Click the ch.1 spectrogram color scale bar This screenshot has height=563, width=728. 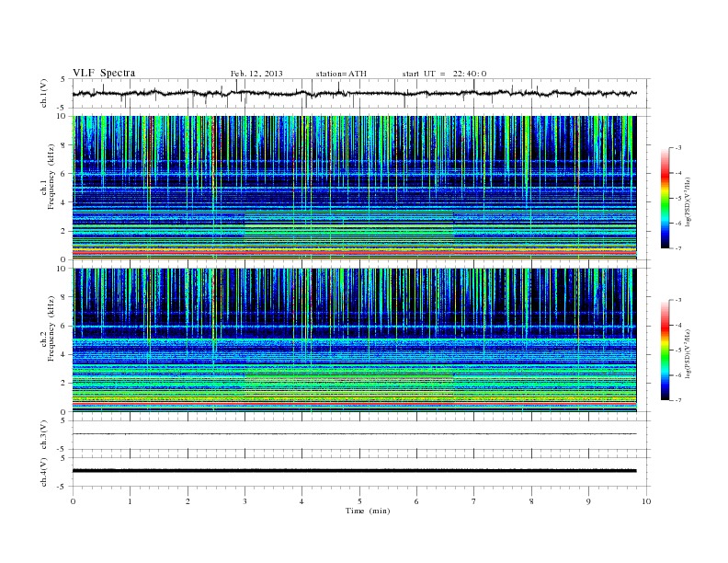point(665,198)
